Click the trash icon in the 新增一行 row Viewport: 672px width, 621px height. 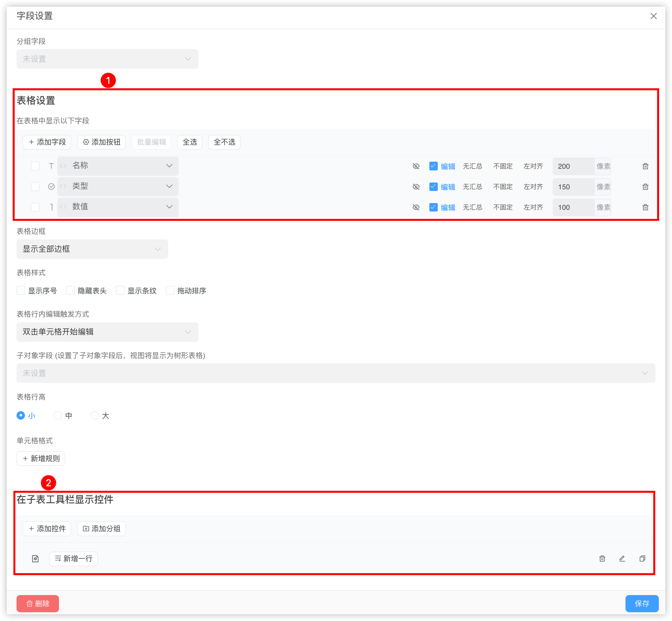point(602,559)
